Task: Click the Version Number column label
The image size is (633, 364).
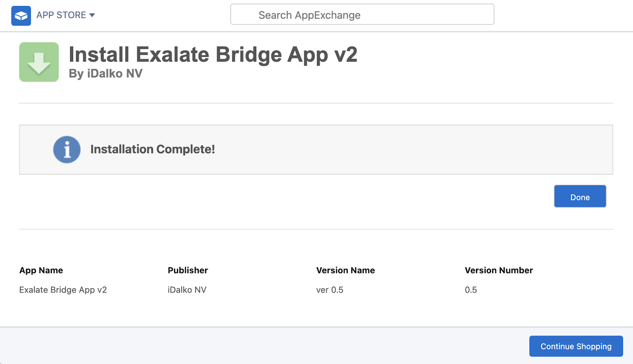Action: click(499, 270)
